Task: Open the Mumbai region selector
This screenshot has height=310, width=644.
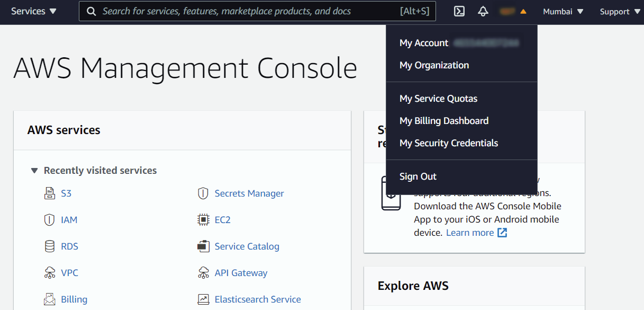Action: (x=563, y=11)
